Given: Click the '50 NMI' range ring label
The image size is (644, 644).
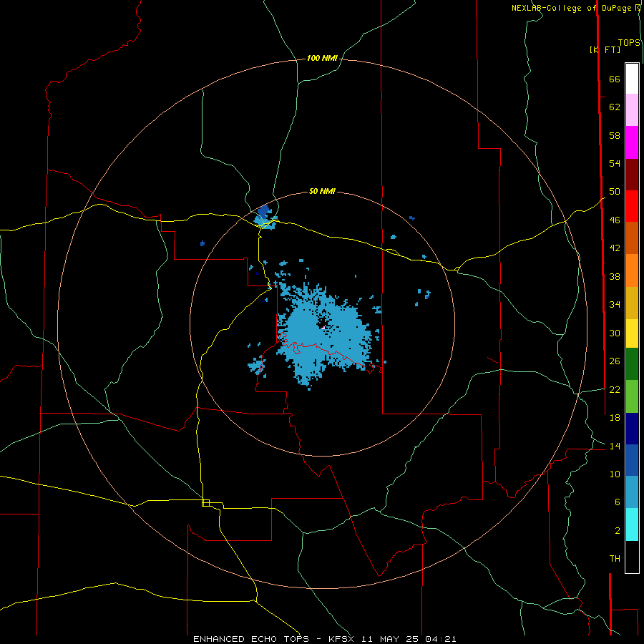Looking at the screenshot, I should coord(322,191).
